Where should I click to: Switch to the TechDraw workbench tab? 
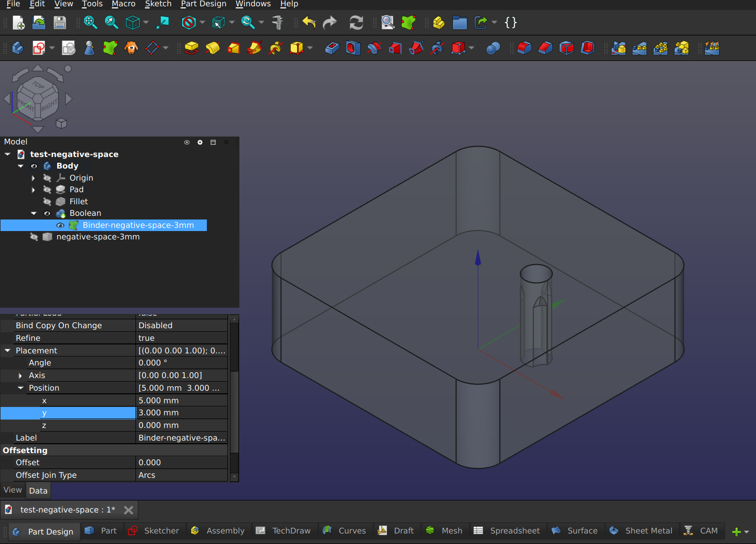pyautogui.click(x=283, y=531)
